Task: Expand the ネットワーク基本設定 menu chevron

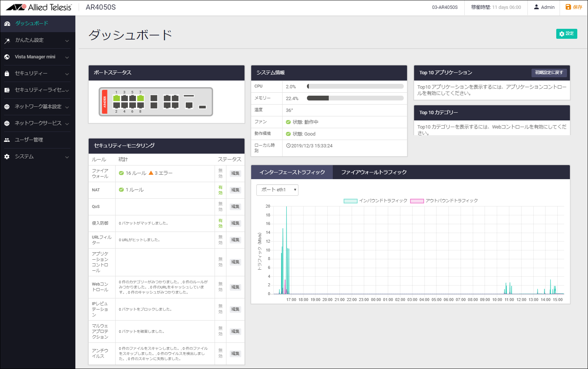Action: point(67,107)
